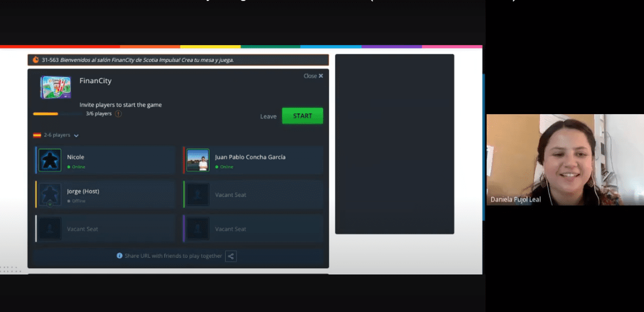
Task: Click the green START button
Action: click(303, 116)
